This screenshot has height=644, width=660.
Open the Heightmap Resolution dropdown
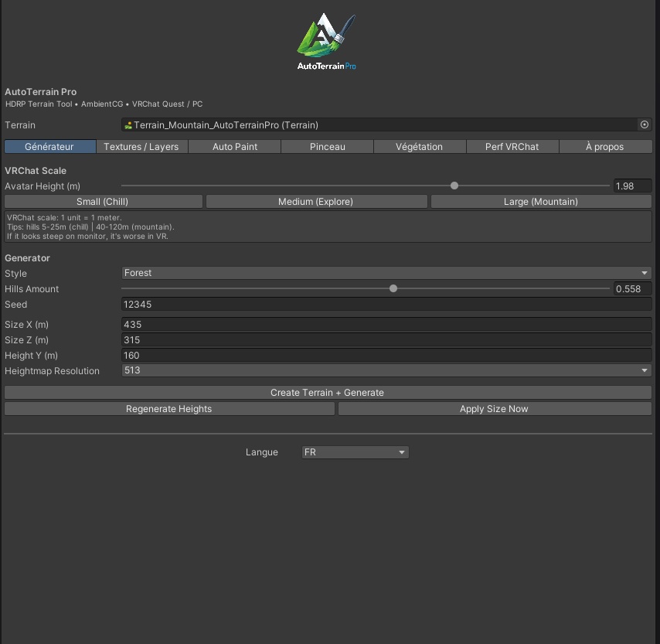click(x=386, y=370)
